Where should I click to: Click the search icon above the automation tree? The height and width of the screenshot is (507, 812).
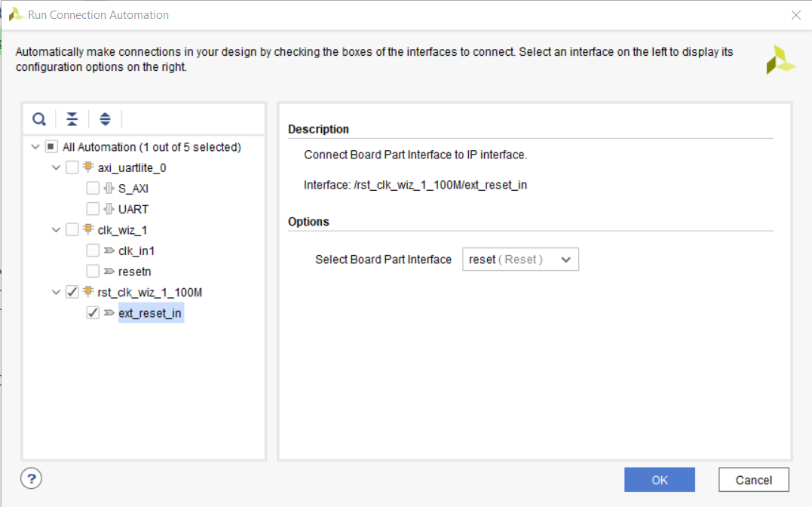38,119
